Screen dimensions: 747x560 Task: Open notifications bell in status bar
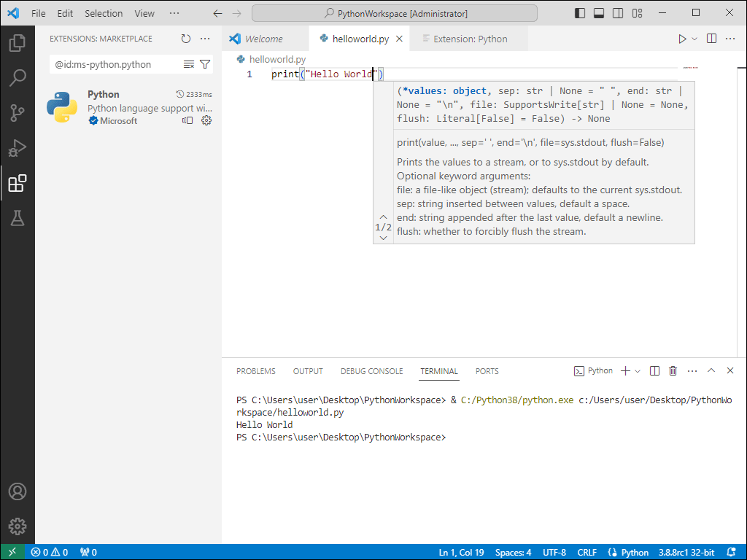732,553
